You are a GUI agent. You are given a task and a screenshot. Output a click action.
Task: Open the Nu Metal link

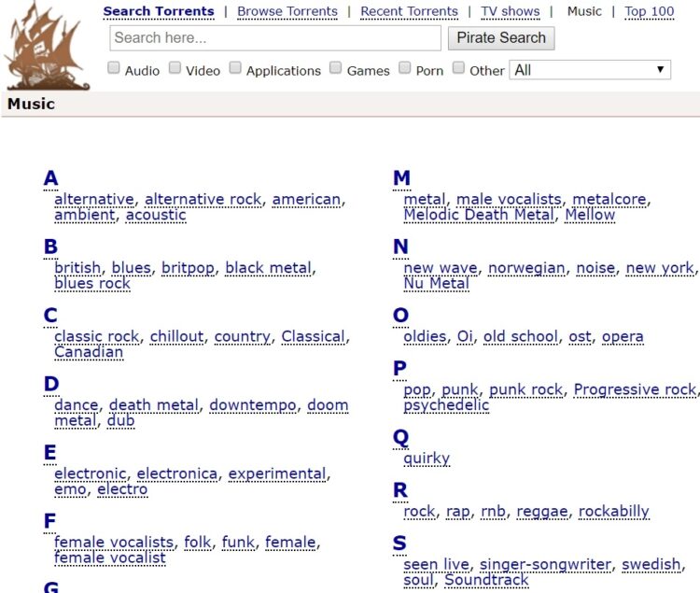pos(436,284)
